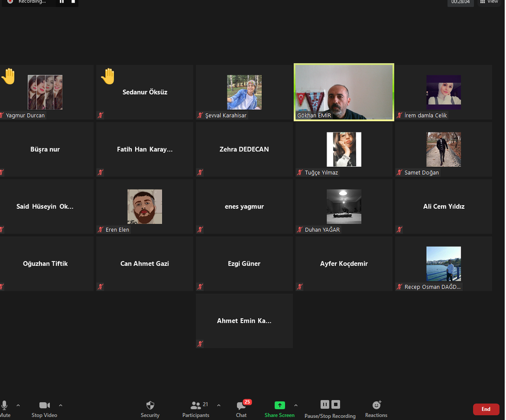Click the red End button

486,409
